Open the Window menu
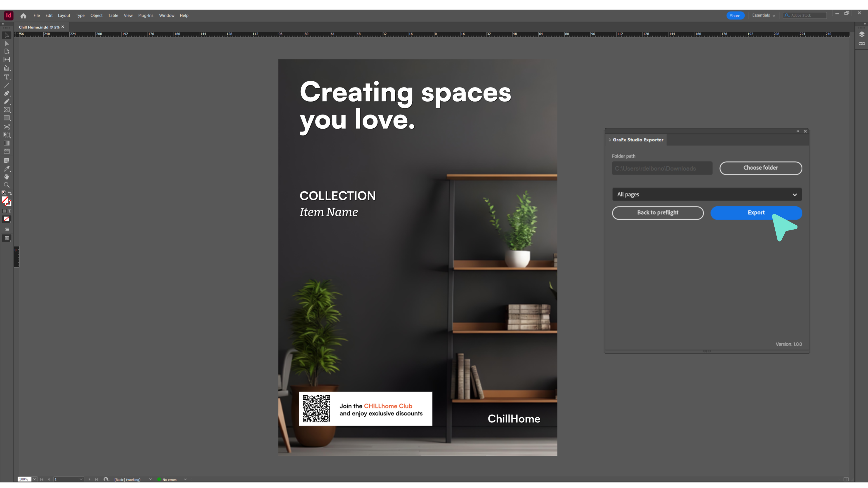The height and width of the screenshot is (488, 868). point(166,16)
